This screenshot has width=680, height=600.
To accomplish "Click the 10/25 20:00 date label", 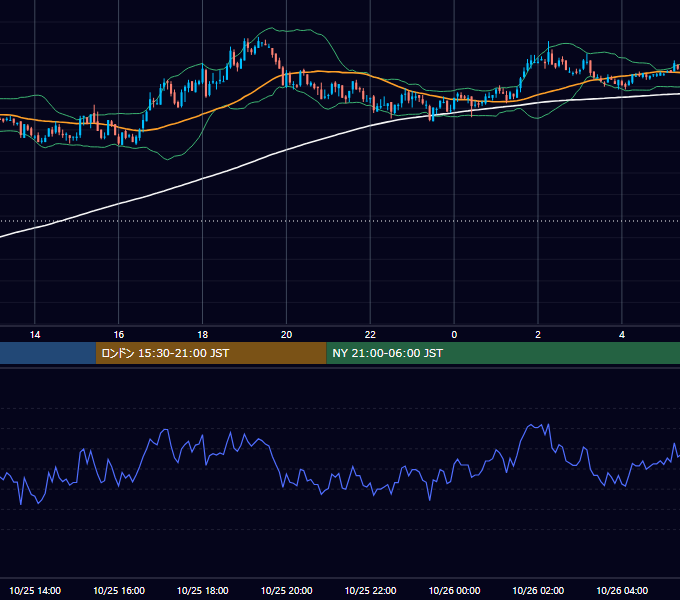I will point(286,590).
